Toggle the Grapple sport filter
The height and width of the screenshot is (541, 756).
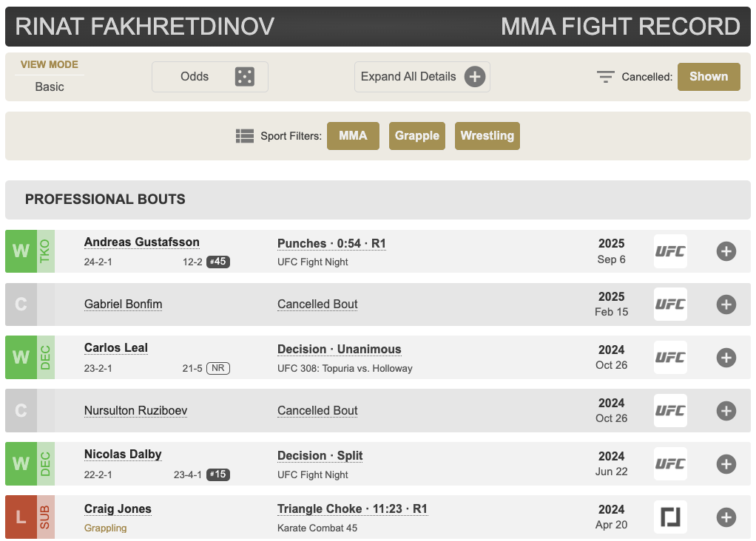[416, 136]
